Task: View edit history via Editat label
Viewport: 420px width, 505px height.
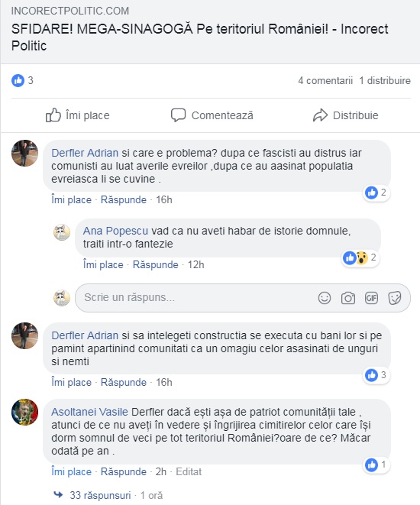Action: [x=189, y=472]
